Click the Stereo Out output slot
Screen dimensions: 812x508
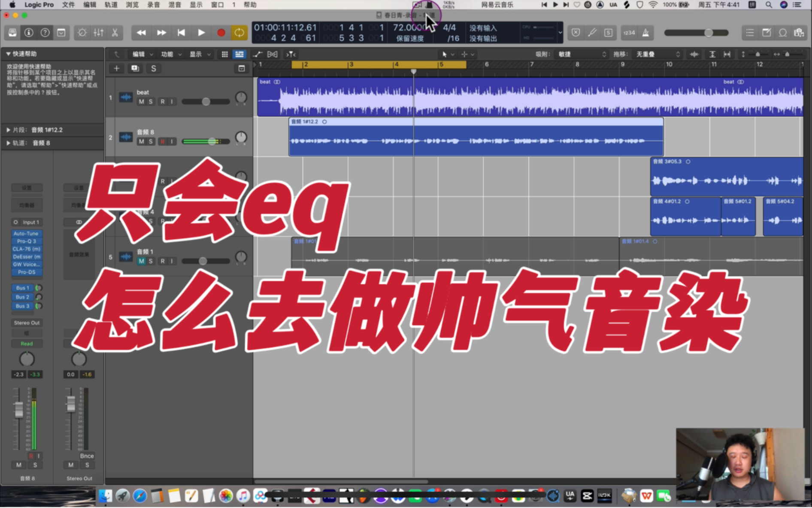click(x=27, y=323)
